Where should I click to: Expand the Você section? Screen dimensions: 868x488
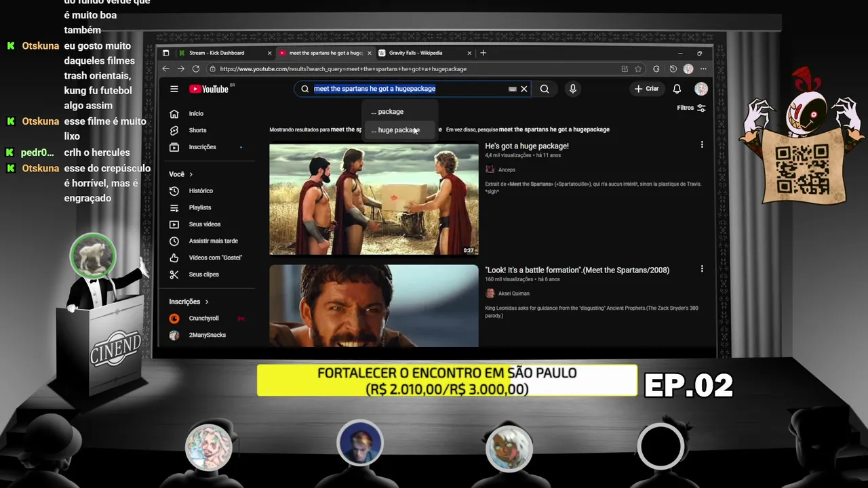tap(181, 174)
